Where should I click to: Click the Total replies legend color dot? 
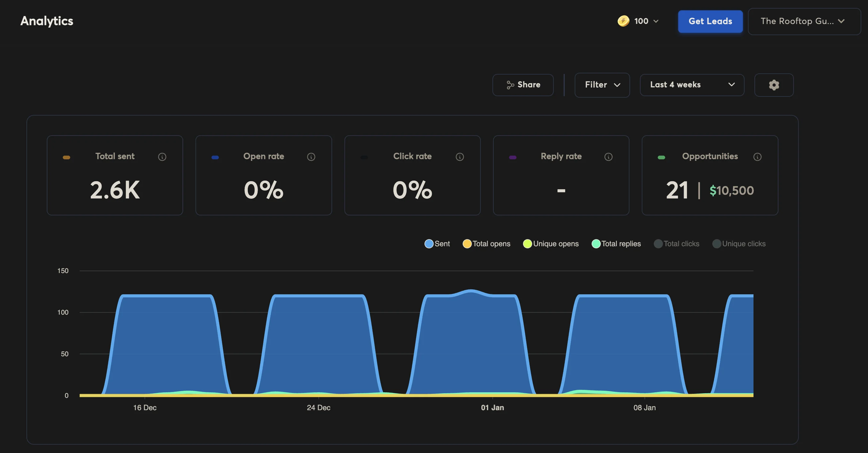596,243
